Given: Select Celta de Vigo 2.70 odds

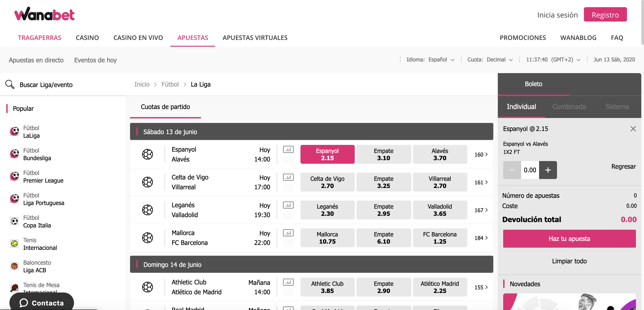Looking at the screenshot, I should pyautogui.click(x=327, y=182).
